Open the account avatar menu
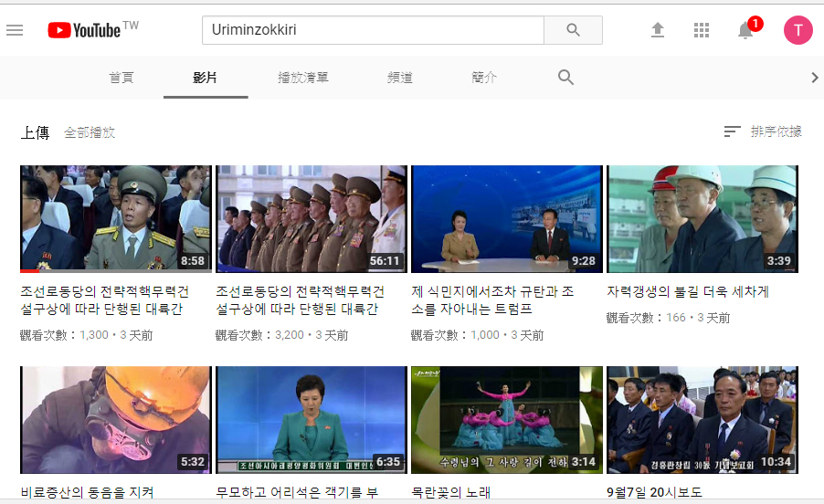 (x=798, y=30)
